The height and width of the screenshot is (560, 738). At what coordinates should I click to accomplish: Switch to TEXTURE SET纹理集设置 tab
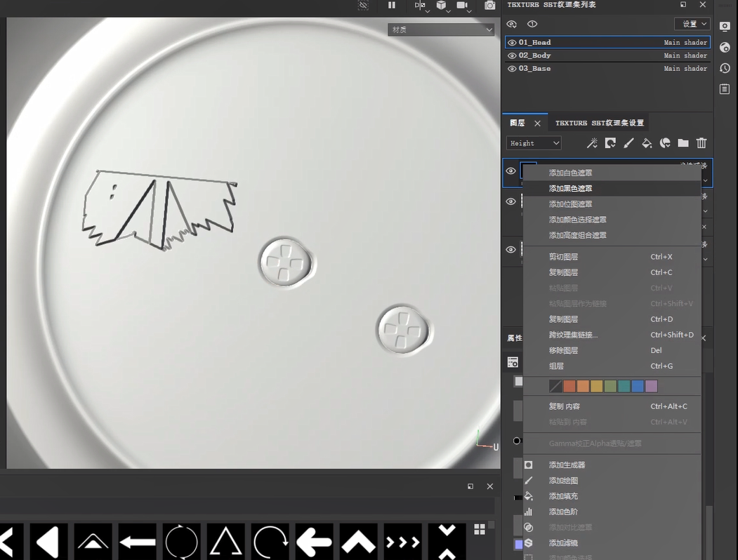(x=599, y=123)
